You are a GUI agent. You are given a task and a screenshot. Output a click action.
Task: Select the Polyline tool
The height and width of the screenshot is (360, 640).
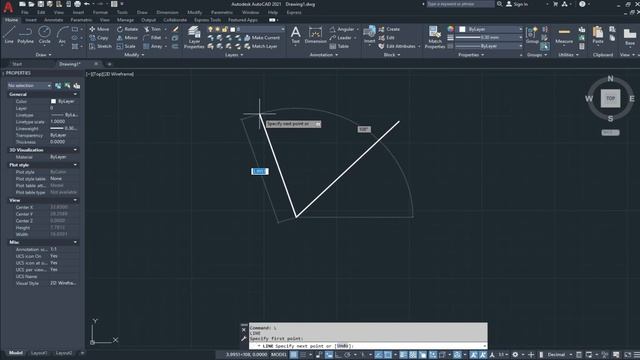click(25, 34)
